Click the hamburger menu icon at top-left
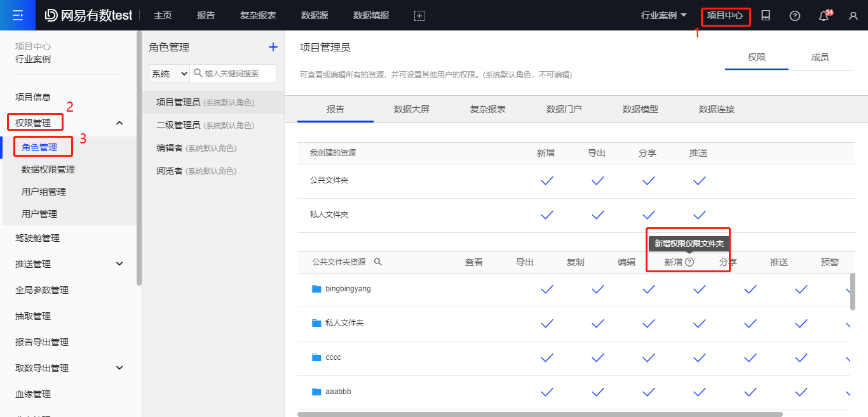 tap(18, 15)
